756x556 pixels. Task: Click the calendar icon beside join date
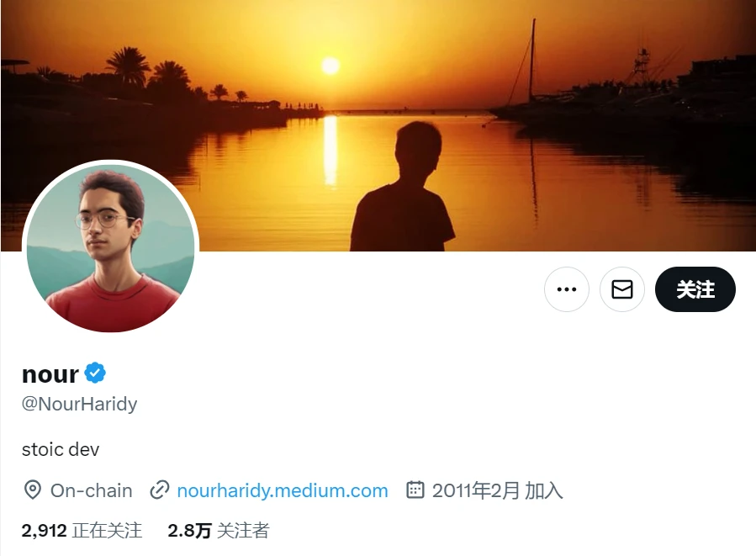tap(415, 490)
